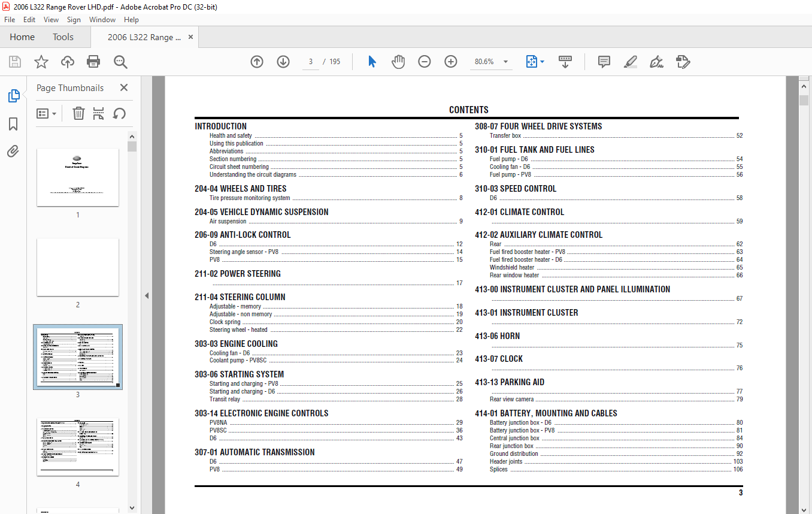Switch to the Tools tab
Viewport: 812px width, 514px height.
pos(63,37)
